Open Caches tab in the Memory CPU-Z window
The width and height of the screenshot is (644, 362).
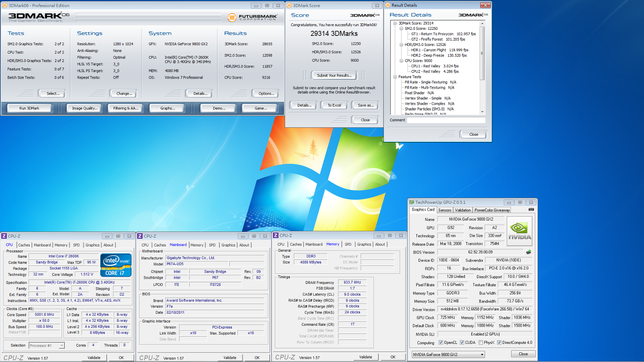(296, 244)
